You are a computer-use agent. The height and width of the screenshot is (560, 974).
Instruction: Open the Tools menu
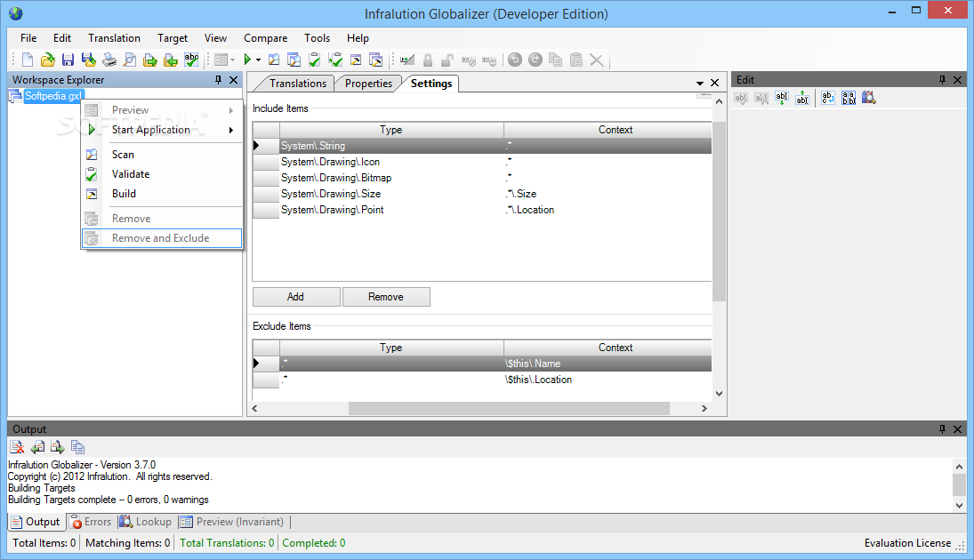(x=317, y=38)
